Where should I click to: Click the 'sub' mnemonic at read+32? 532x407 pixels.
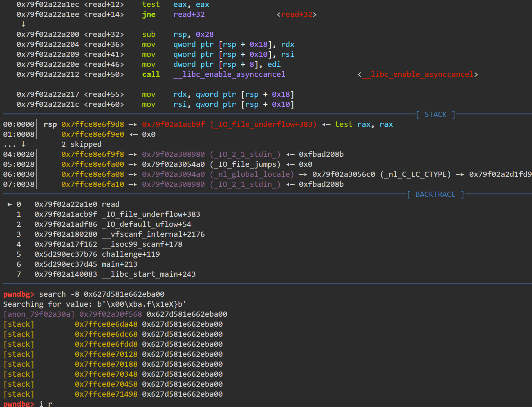(149, 34)
